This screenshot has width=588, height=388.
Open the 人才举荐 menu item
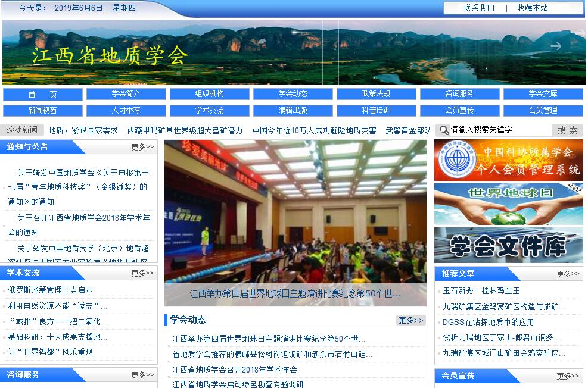pyautogui.click(x=126, y=111)
